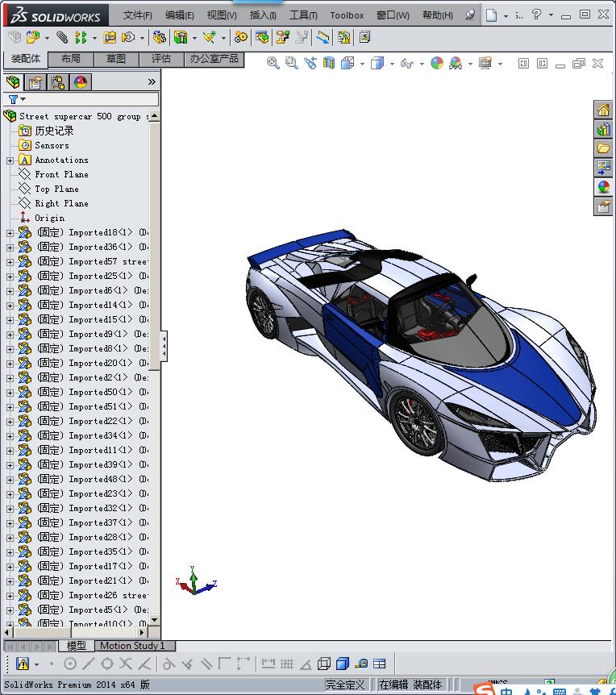
Task: Click the Home icon in task pane
Action: 603,110
